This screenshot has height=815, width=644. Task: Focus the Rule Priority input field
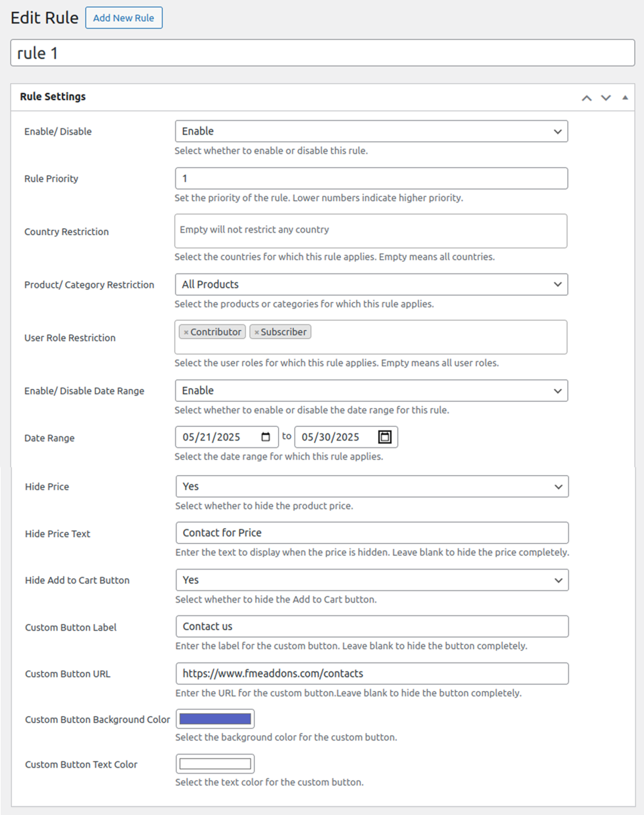[371, 178]
